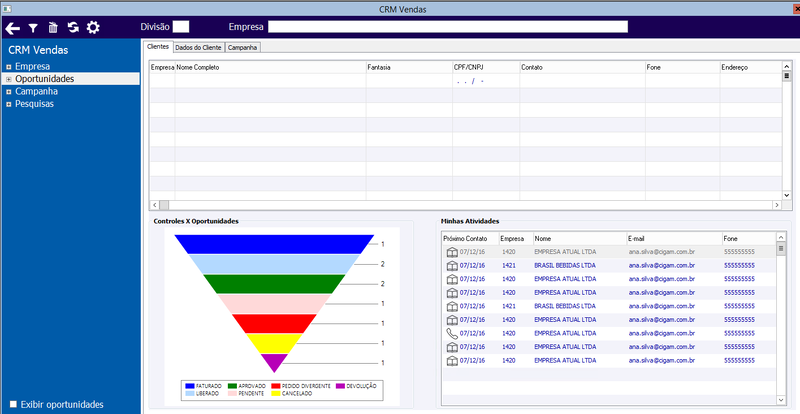Select Pesquisas in the sidebar tree
Screen dimensions: 800x414
pyautogui.click(x=34, y=104)
